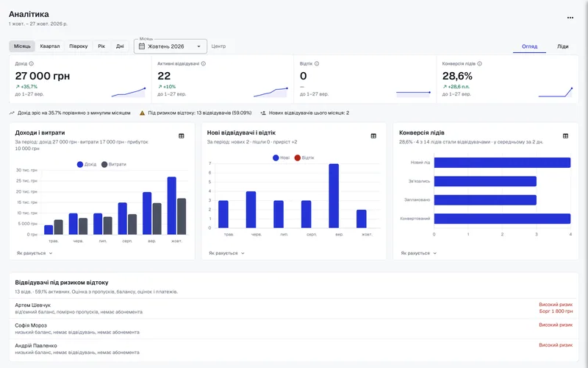Click the October income bar
Screen dimensions: 588x368
[x=172, y=206]
